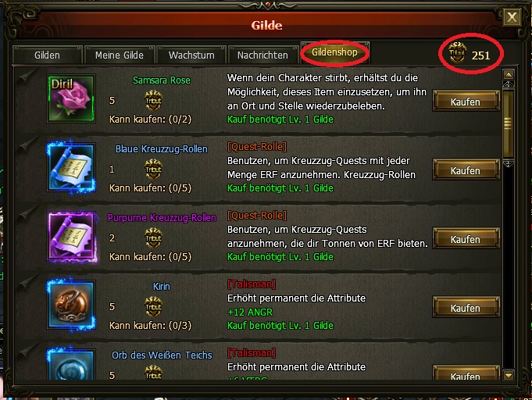Viewport: 532px width, 400px height.
Task: Click Kaufen for Blaue Kreuzzug-Rollen
Action: pos(466,170)
